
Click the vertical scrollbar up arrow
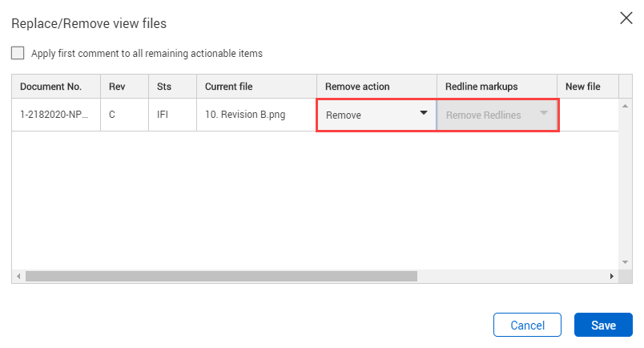click(625, 106)
